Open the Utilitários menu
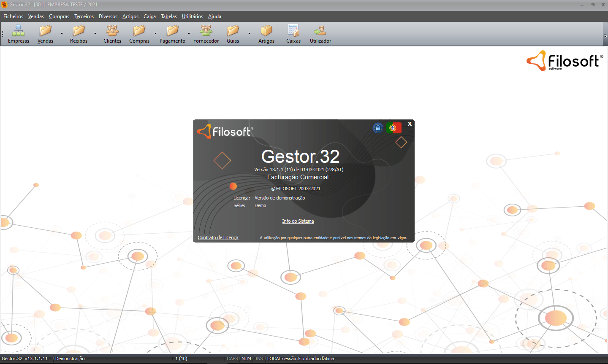 click(x=193, y=16)
